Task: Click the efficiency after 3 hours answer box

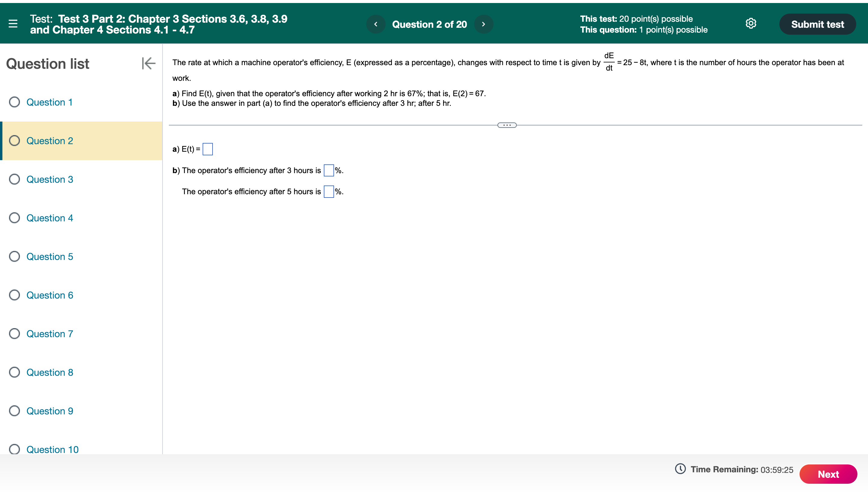Action: (x=328, y=171)
